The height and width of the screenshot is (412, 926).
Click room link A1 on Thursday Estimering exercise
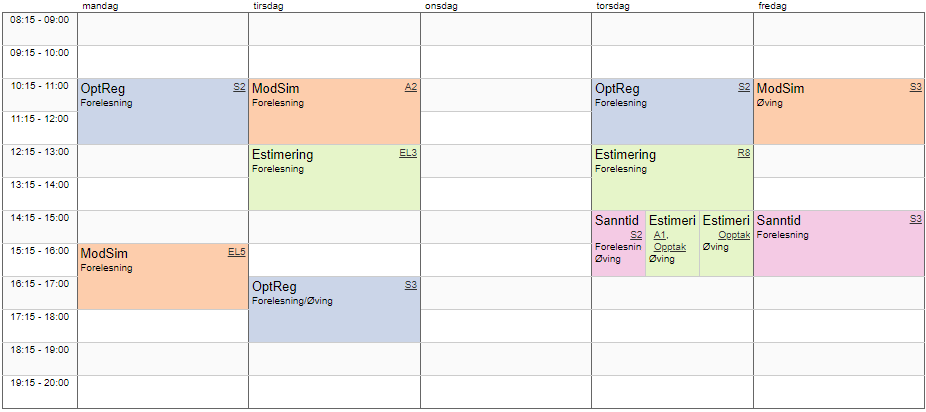tap(660, 235)
